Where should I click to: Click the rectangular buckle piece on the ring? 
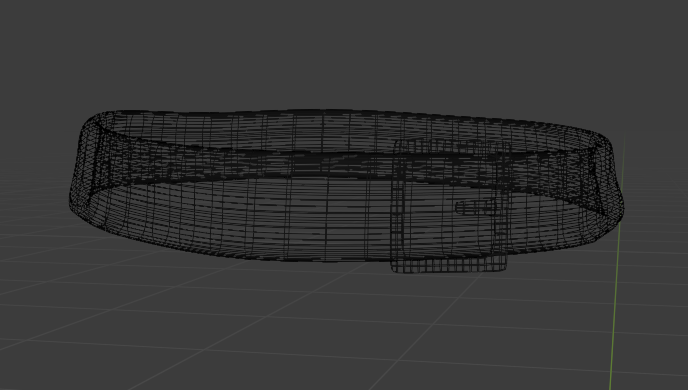[x=450, y=206]
